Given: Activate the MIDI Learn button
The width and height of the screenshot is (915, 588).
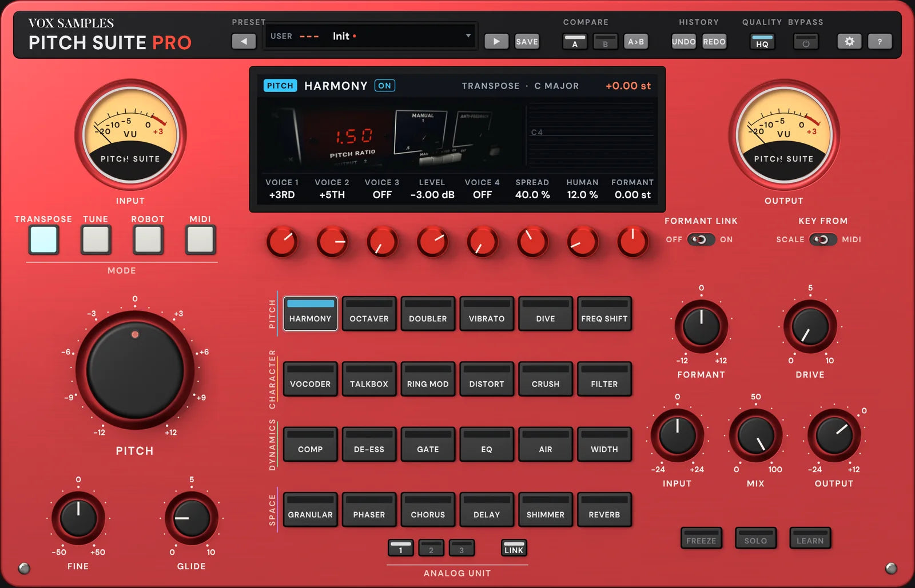Looking at the screenshot, I should (x=810, y=538).
